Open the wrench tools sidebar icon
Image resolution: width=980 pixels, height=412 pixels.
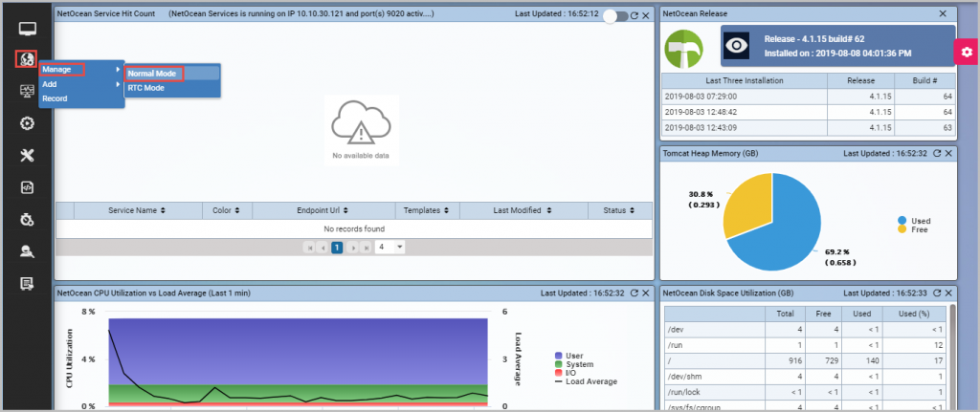27,156
